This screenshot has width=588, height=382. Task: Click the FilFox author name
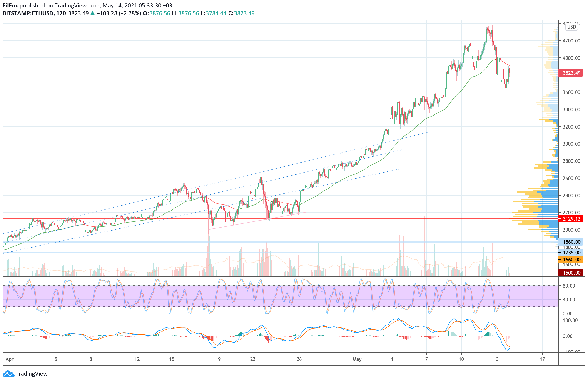pos(10,5)
